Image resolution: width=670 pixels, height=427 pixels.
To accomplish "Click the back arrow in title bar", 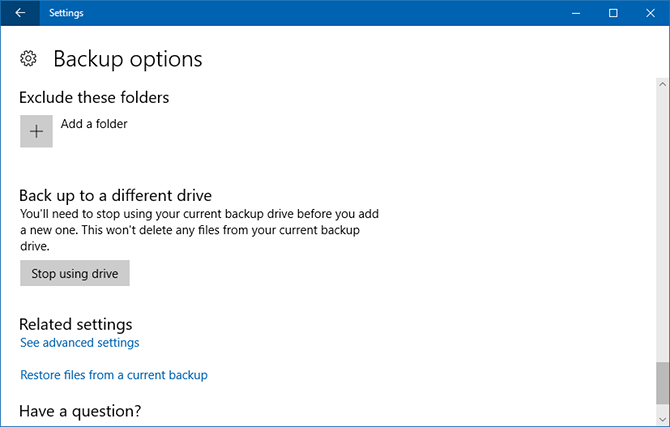I will click(x=21, y=13).
